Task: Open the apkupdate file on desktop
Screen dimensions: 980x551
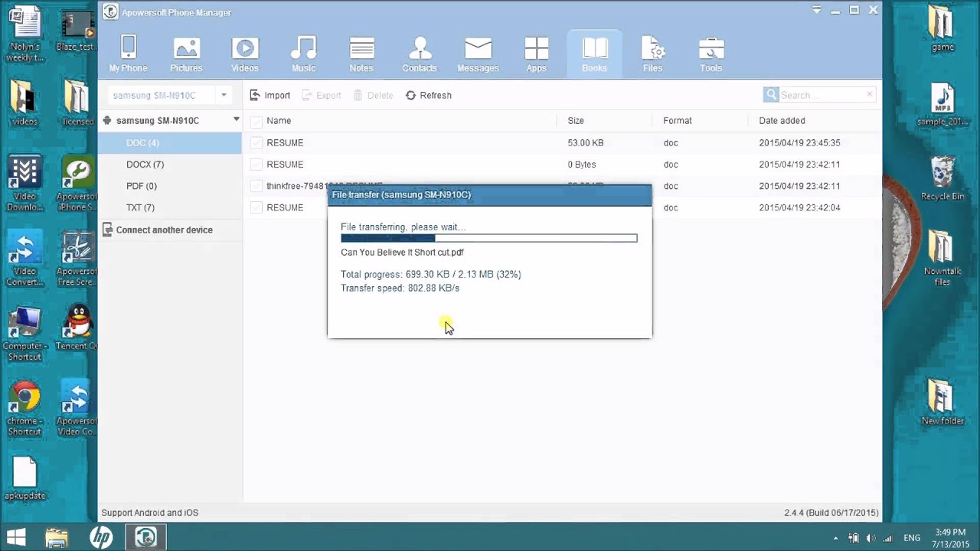Action: pyautogui.click(x=24, y=478)
